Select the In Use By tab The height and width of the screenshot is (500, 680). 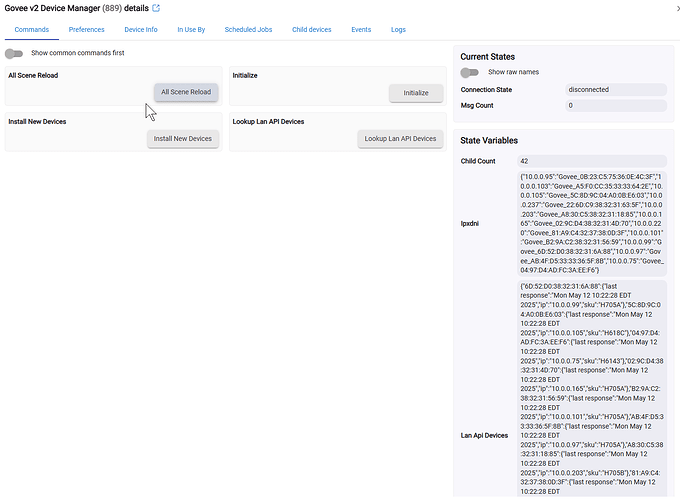[x=191, y=30]
